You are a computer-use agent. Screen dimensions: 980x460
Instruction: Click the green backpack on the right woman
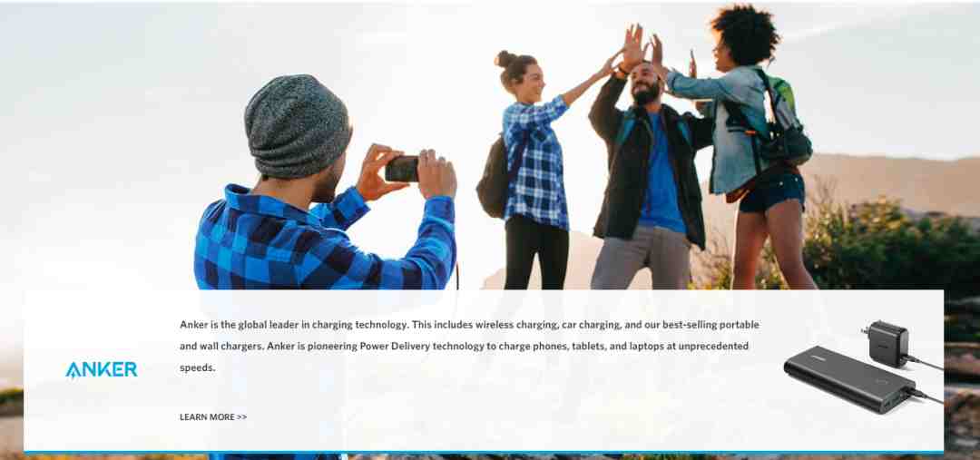[781, 119]
